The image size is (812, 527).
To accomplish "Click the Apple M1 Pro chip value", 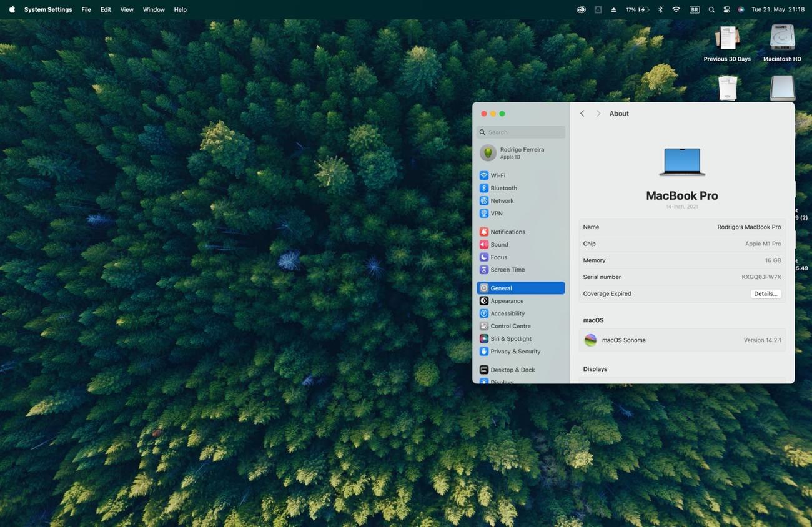I will click(763, 244).
